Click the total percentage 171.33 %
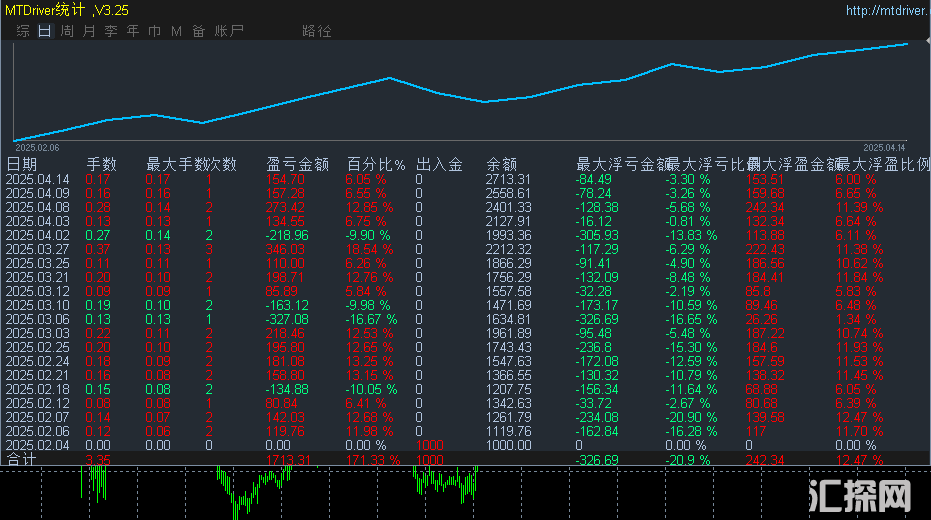The height and width of the screenshot is (520, 931). (373, 460)
